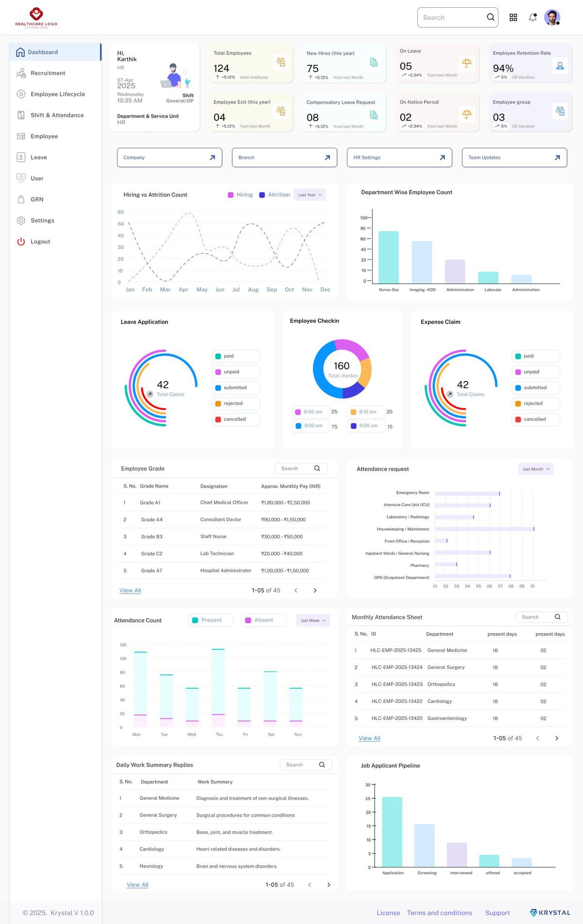Open the last Month dropdown in Attendance request

536,469
